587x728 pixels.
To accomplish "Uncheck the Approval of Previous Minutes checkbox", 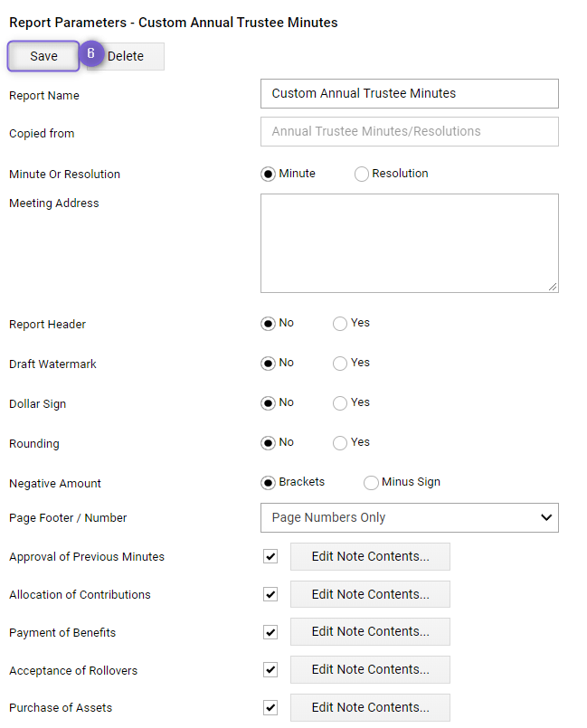I will (269, 557).
